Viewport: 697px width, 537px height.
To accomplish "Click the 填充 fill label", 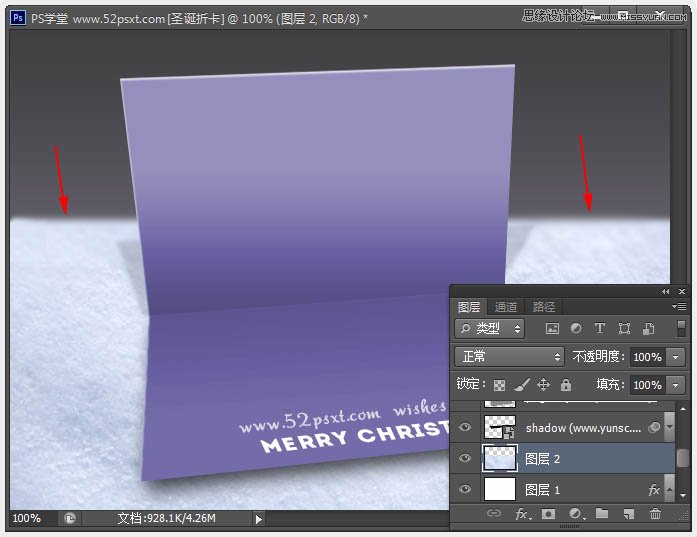I will [610, 385].
